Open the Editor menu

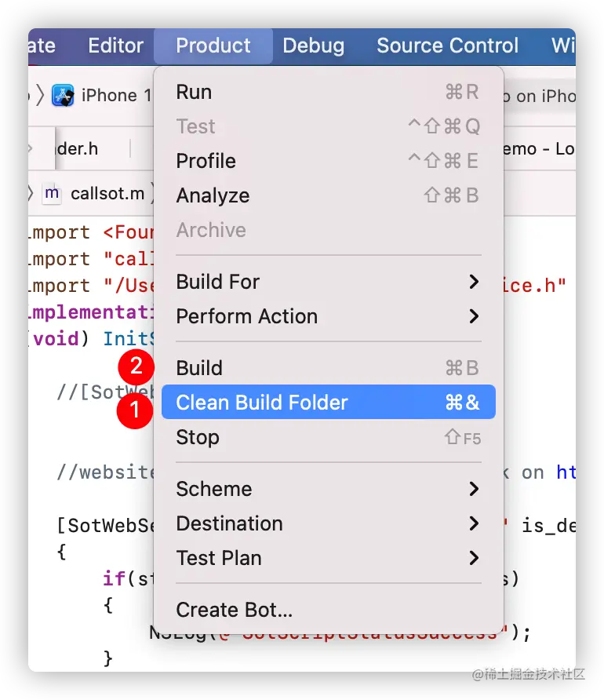(115, 46)
